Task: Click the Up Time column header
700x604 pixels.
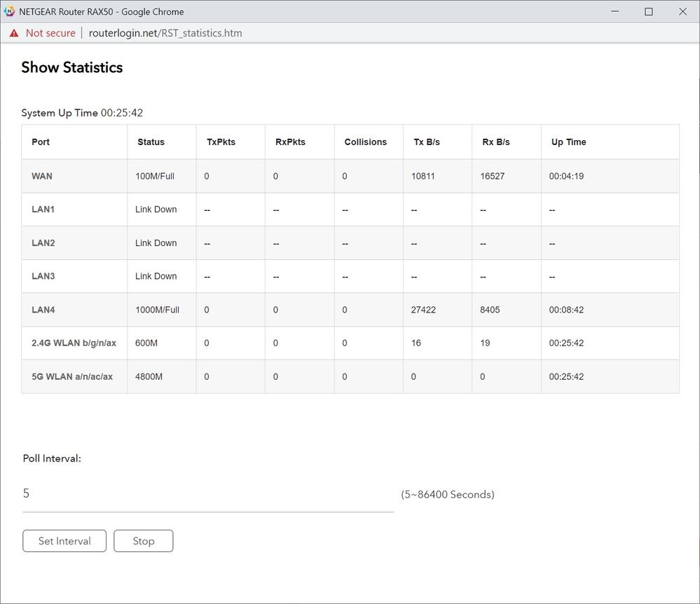Action: coord(568,142)
